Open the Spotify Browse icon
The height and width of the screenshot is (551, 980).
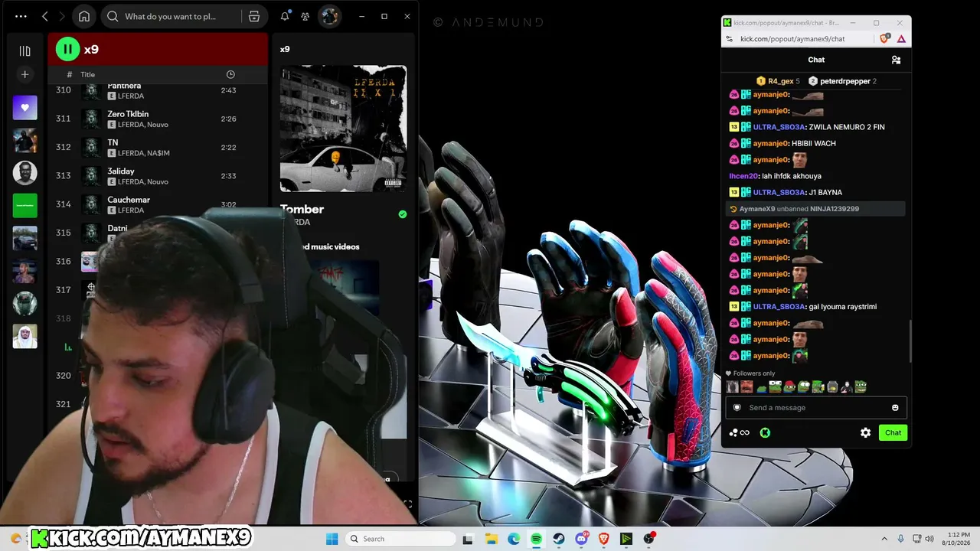254,16
